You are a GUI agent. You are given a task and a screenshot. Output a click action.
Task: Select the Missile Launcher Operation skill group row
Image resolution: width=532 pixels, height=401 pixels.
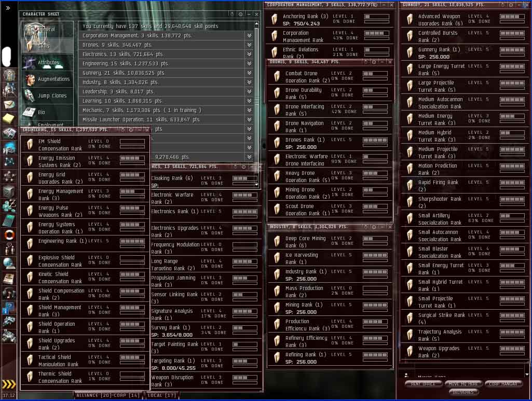pos(167,119)
